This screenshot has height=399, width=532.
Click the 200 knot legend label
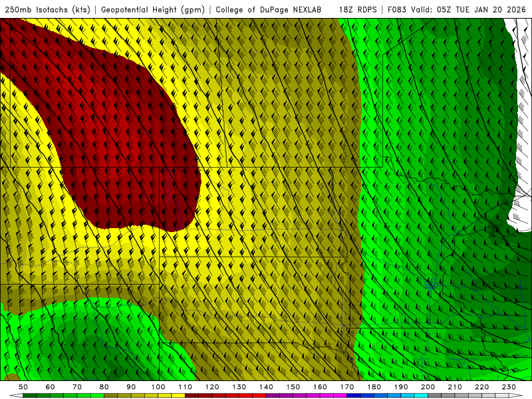pyautogui.click(x=428, y=387)
